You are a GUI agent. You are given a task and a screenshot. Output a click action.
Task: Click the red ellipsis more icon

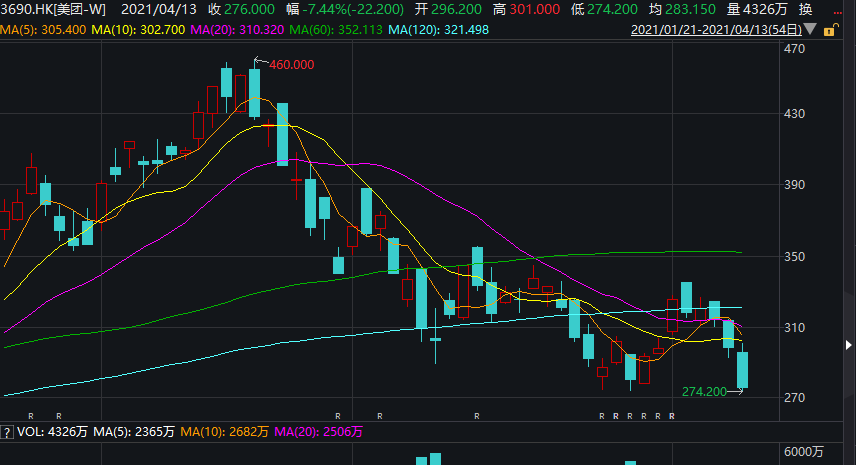[x=837, y=11]
